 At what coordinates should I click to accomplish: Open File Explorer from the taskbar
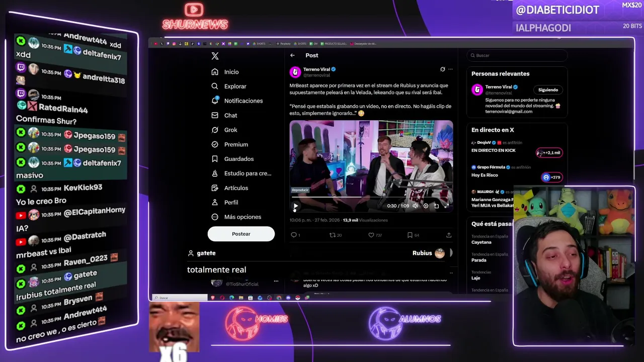click(x=241, y=298)
